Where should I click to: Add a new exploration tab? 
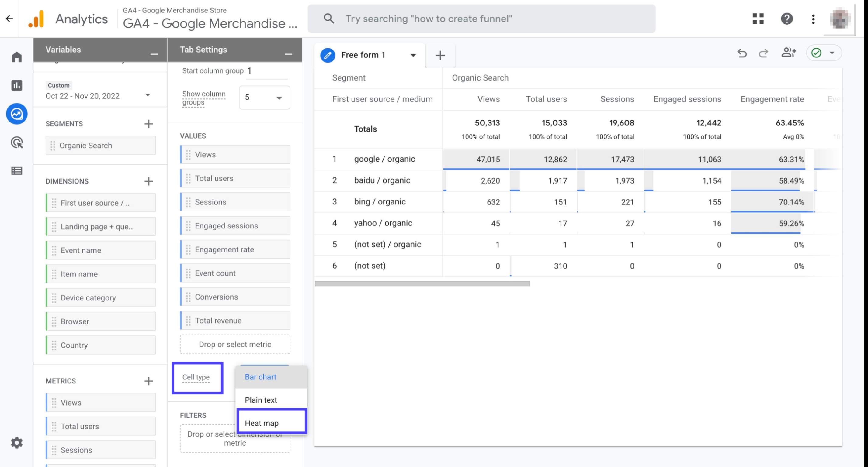tap(440, 55)
